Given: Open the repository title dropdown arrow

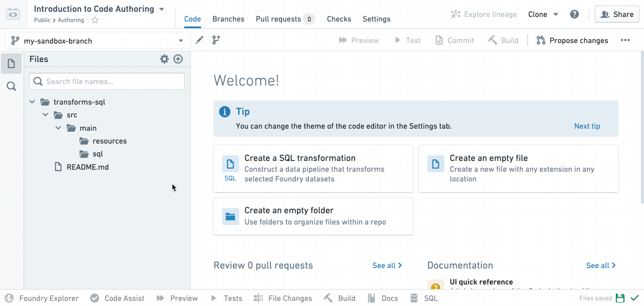Looking at the screenshot, I should (x=162, y=9).
